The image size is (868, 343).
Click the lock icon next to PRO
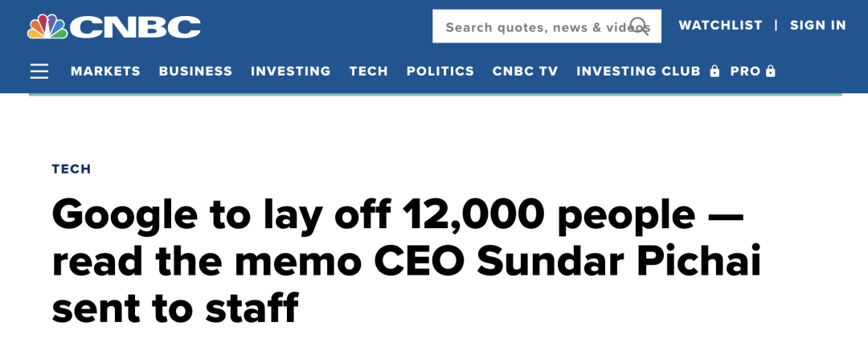[x=771, y=71]
